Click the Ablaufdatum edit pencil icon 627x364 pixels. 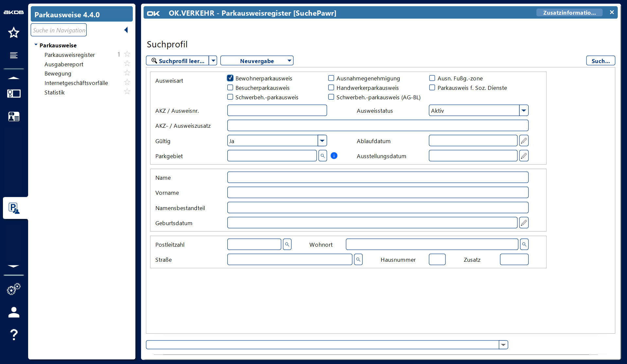click(x=524, y=141)
